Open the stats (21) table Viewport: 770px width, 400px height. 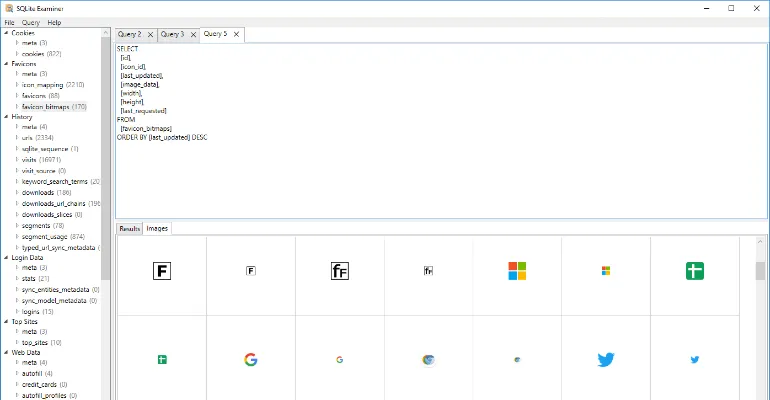pyautogui.click(x=35, y=279)
